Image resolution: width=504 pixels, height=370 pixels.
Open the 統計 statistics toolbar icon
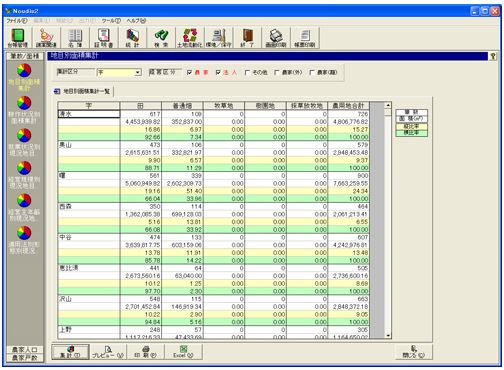click(132, 38)
